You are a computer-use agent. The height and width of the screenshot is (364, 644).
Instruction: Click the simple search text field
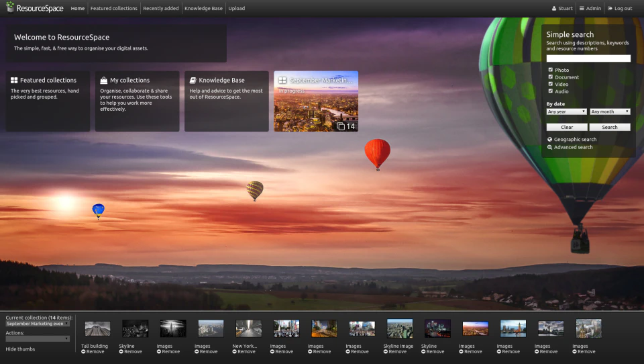(588, 58)
